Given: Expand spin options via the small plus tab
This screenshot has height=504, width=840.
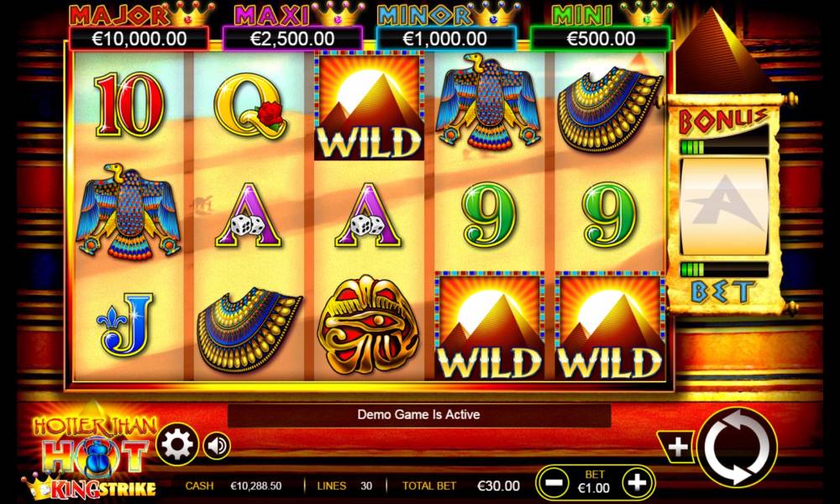Looking at the screenshot, I should pos(677,447).
